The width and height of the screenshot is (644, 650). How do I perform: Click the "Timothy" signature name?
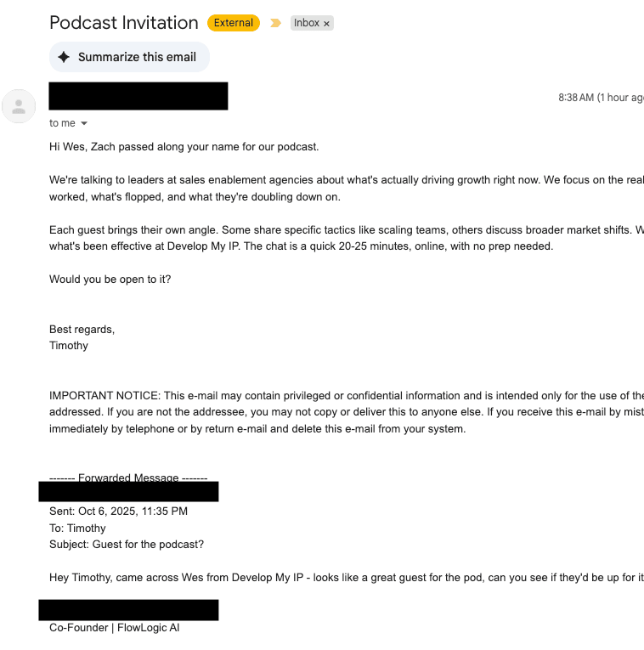[x=69, y=346]
